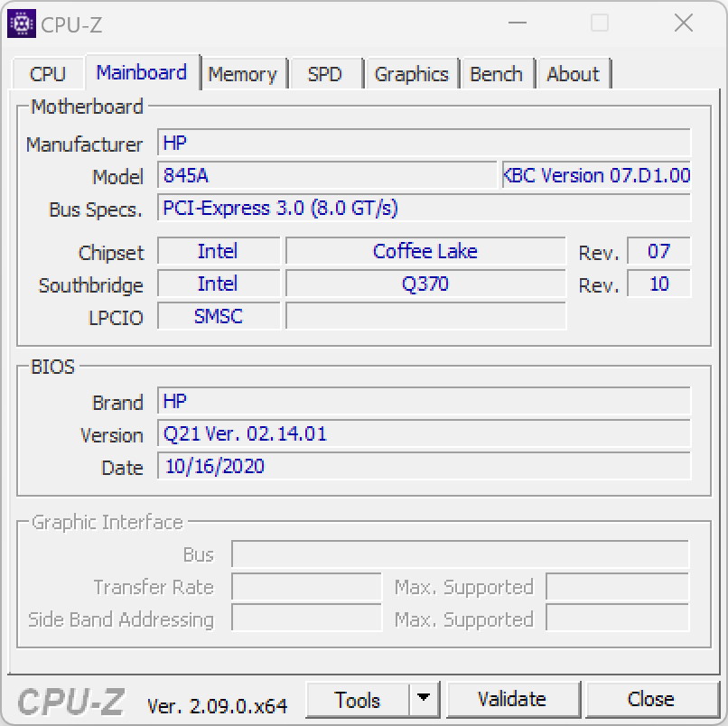Switch to the CPU tab
Screen dimensions: 728x726
pyautogui.click(x=48, y=74)
